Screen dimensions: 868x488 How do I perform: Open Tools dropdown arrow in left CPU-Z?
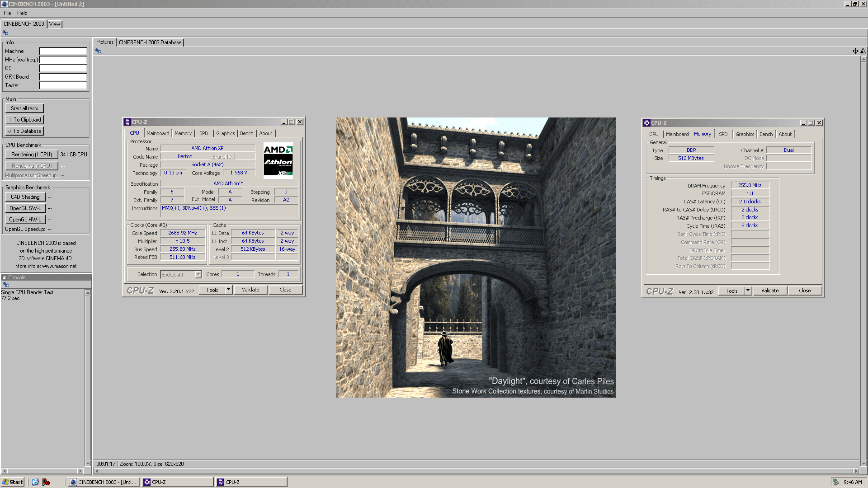click(x=229, y=290)
